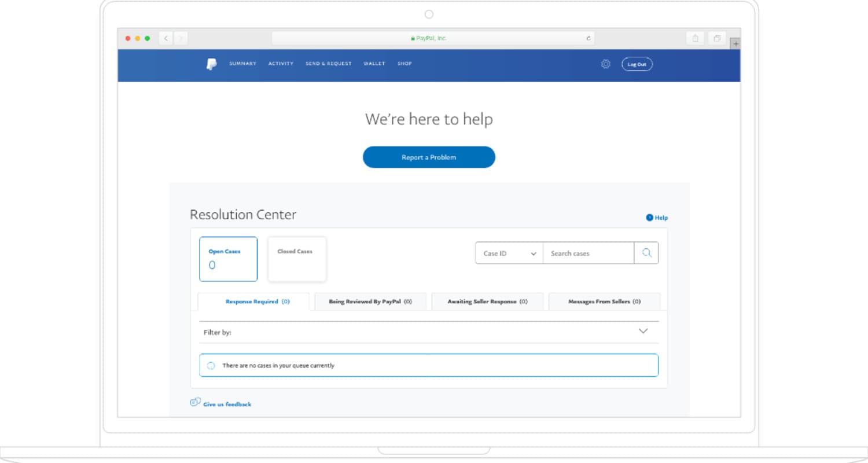Add a new tab with the plus button
This screenshot has height=463, width=868.
click(x=735, y=43)
